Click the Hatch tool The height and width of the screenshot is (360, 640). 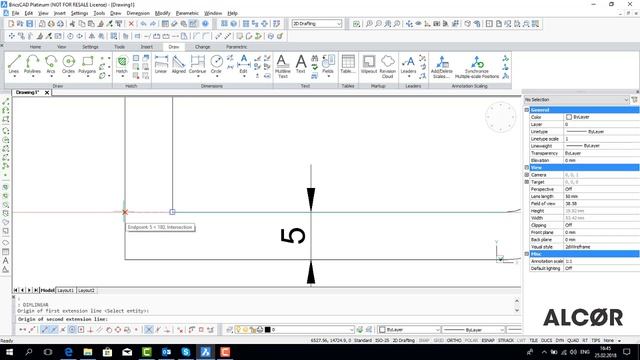tap(122, 64)
